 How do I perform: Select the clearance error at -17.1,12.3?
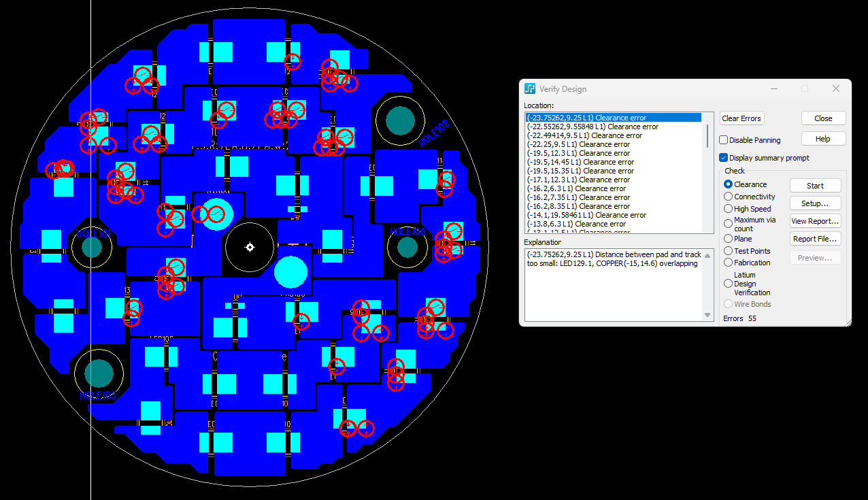[x=578, y=180]
